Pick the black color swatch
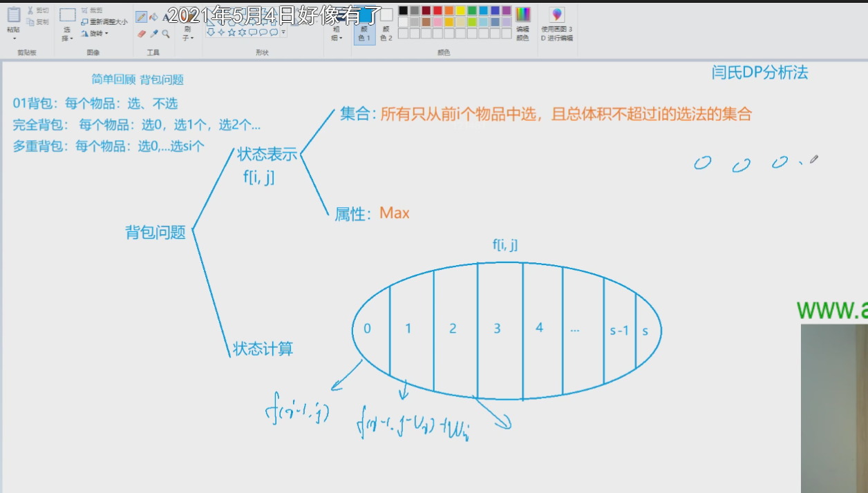 pos(403,10)
